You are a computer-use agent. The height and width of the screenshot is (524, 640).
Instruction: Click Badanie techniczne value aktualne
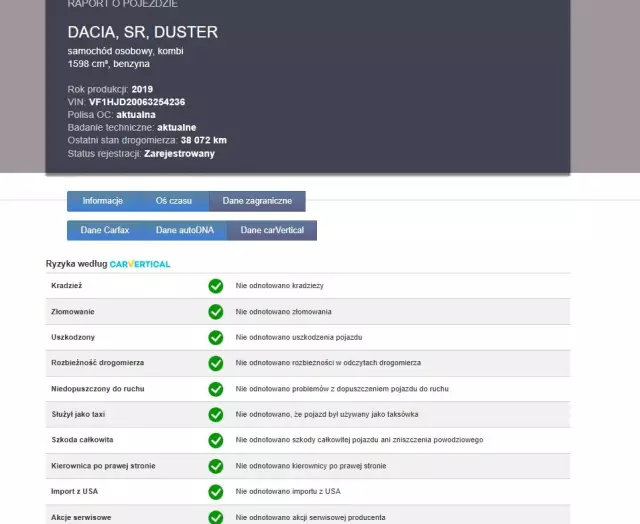click(x=177, y=128)
